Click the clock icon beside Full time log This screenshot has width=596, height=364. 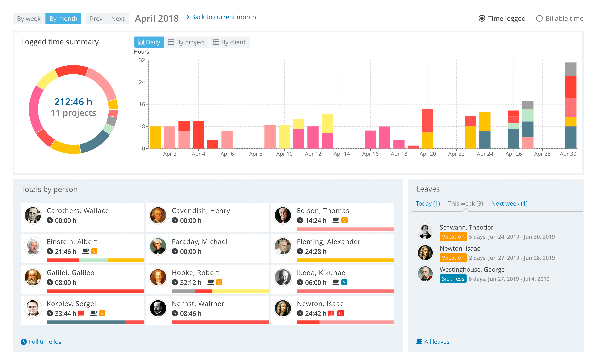[24, 342]
